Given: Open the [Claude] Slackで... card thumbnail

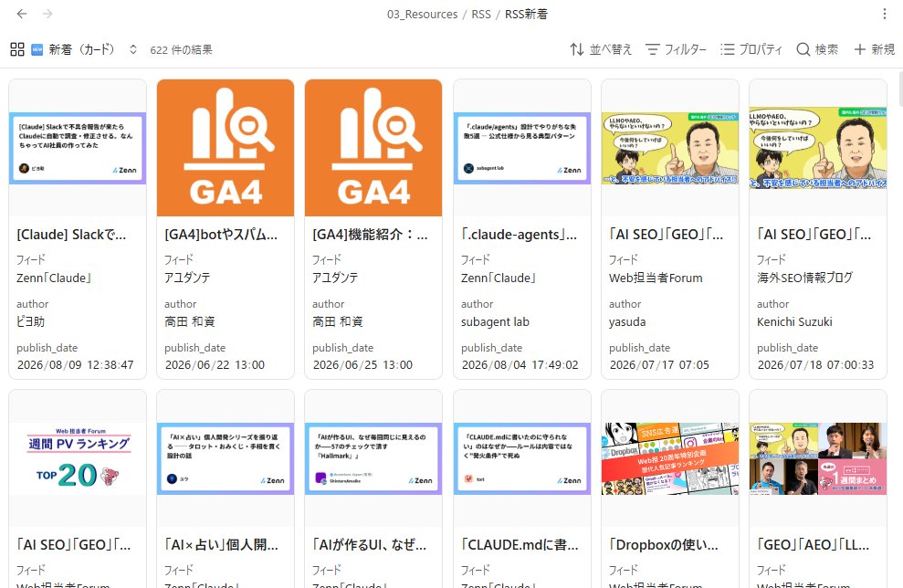Looking at the screenshot, I should coord(78,148).
